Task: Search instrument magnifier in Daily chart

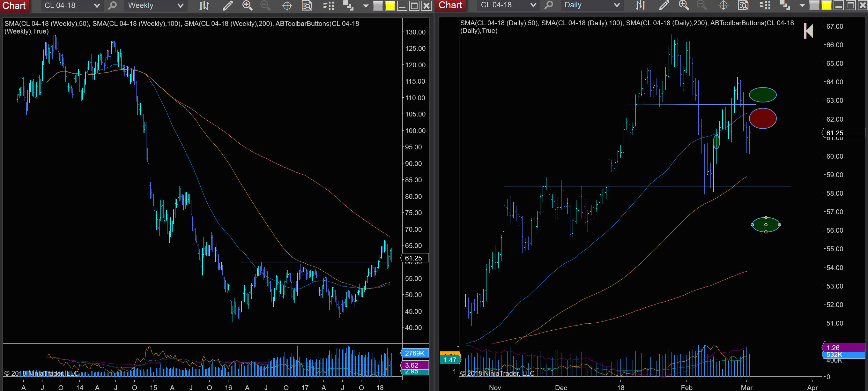Action: point(549,5)
